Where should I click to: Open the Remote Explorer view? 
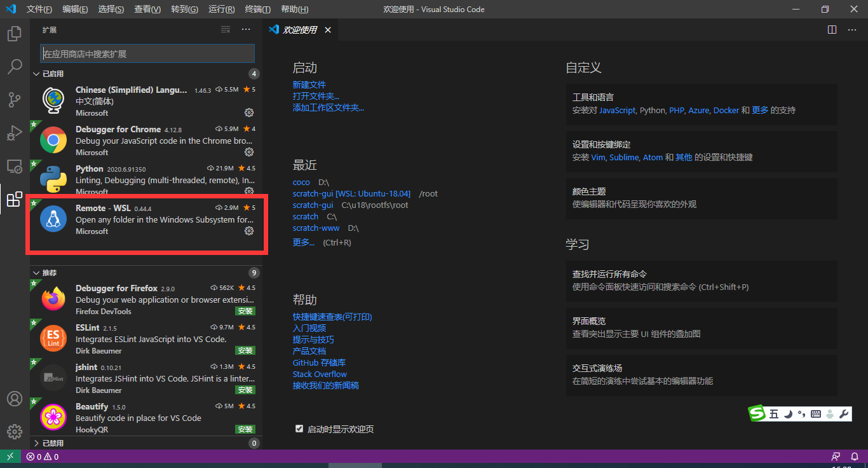[14, 166]
